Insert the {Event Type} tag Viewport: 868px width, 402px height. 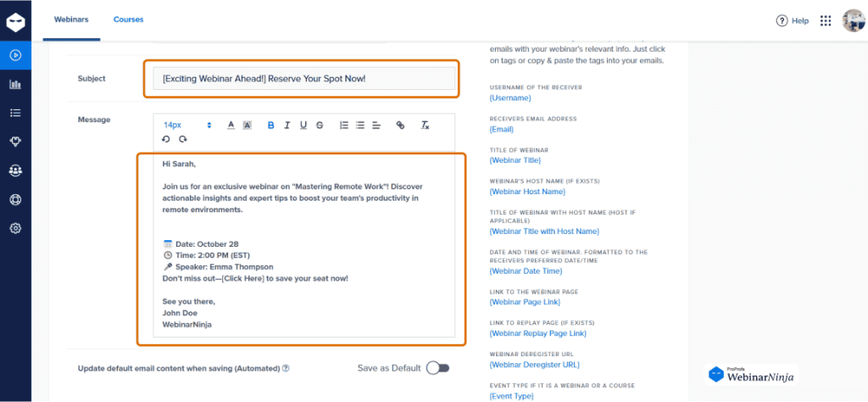coord(511,396)
